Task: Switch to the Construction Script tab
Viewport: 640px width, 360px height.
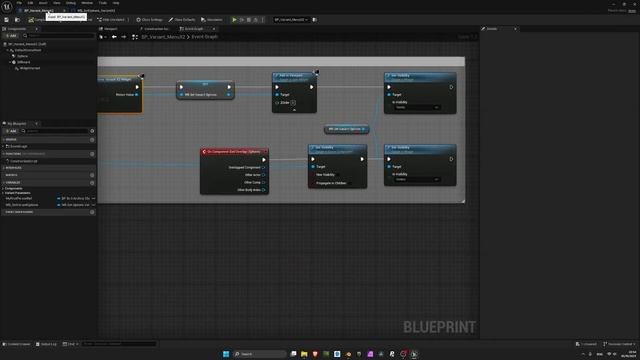Action: click(x=155, y=29)
